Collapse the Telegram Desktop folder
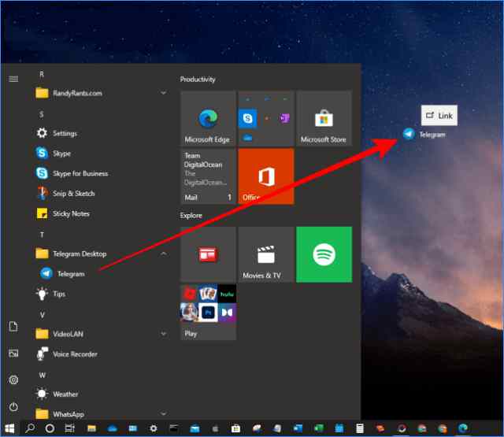The height and width of the screenshot is (437, 504). [x=102, y=254]
